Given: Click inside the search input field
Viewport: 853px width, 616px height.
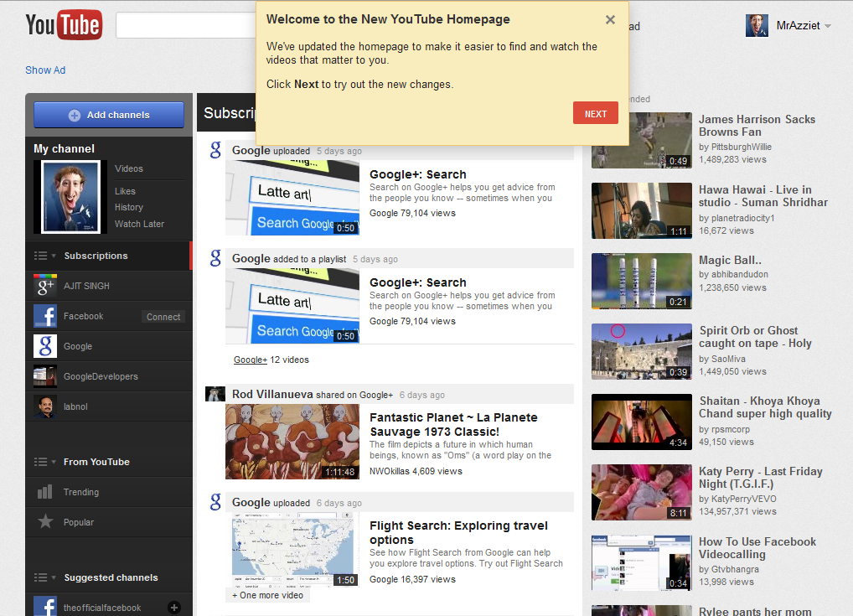Looking at the screenshot, I should click(x=184, y=25).
